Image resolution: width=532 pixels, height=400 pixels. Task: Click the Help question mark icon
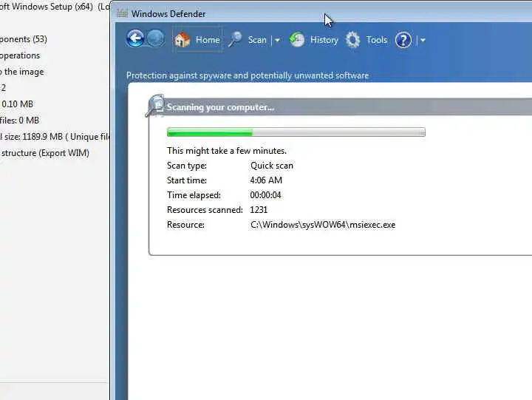pyautogui.click(x=403, y=40)
